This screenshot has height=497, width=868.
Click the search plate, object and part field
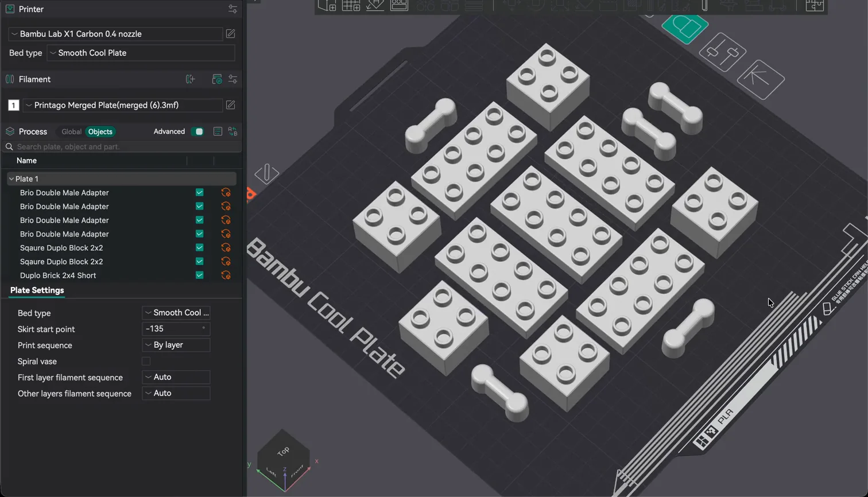click(x=122, y=147)
